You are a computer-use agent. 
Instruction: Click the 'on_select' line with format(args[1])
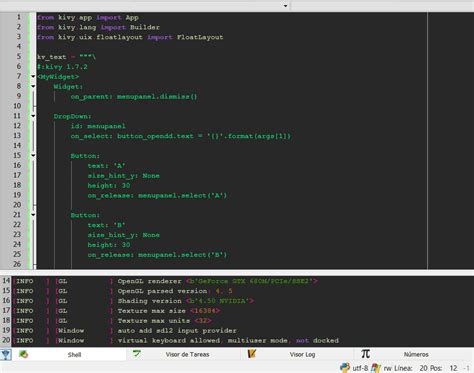pyautogui.click(x=181, y=136)
